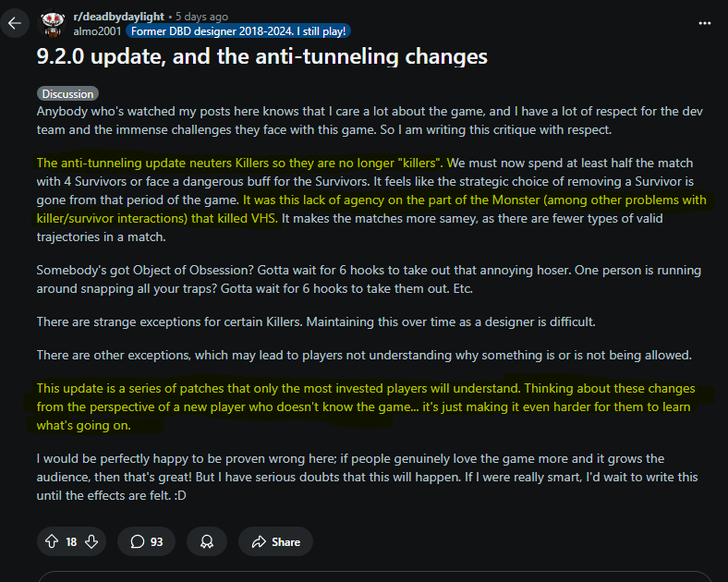
Task: Click the Former DBD designer flair badge
Action: point(238,31)
